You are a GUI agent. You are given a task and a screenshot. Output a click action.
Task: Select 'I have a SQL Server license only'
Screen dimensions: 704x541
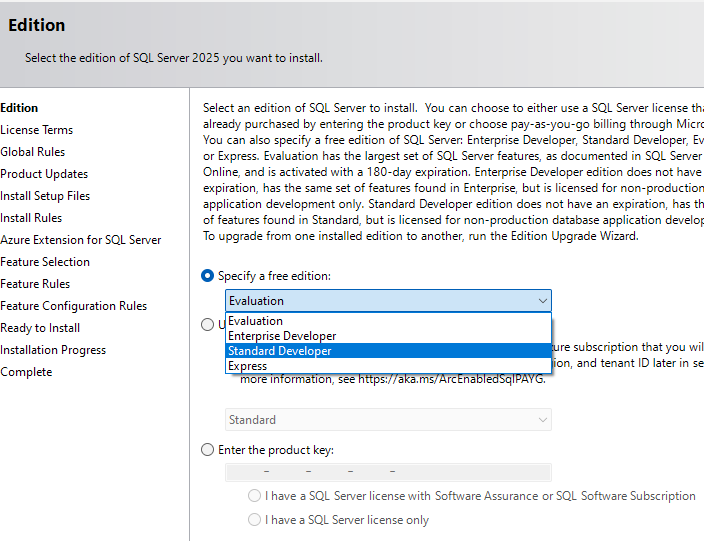pyautogui.click(x=255, y=519)
